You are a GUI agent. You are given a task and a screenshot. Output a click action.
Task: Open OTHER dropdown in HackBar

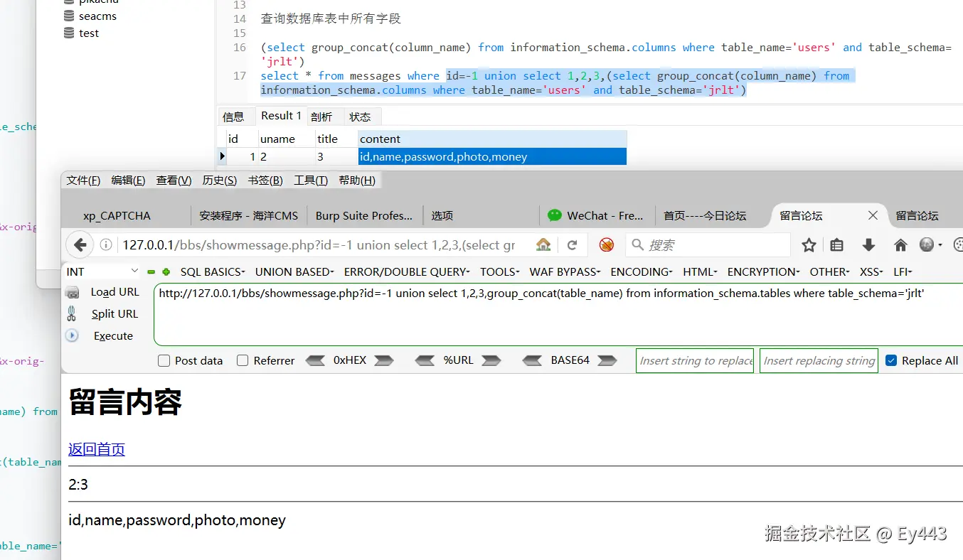click(x=830, y=271)
